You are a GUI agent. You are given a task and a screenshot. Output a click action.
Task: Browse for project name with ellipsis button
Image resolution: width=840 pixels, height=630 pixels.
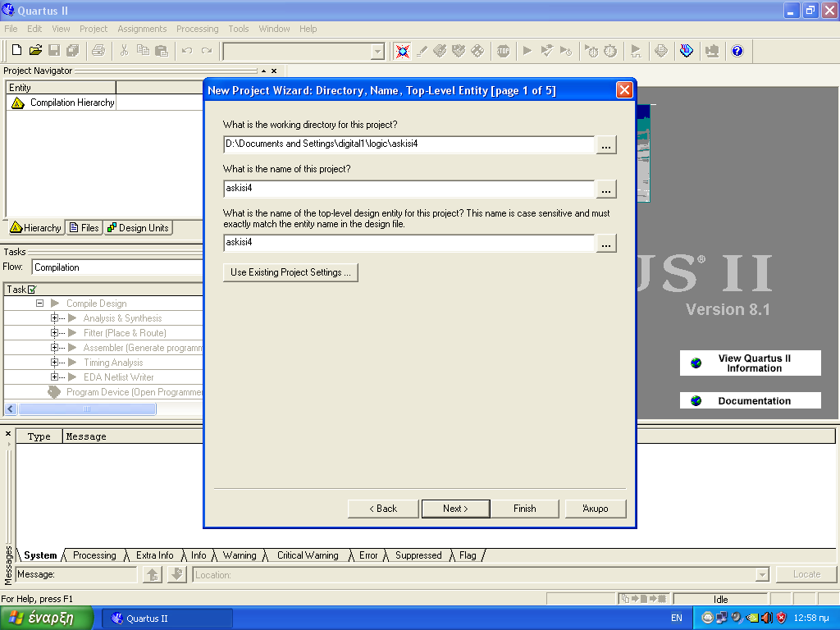pyautogui.click(x=606, y=189)
